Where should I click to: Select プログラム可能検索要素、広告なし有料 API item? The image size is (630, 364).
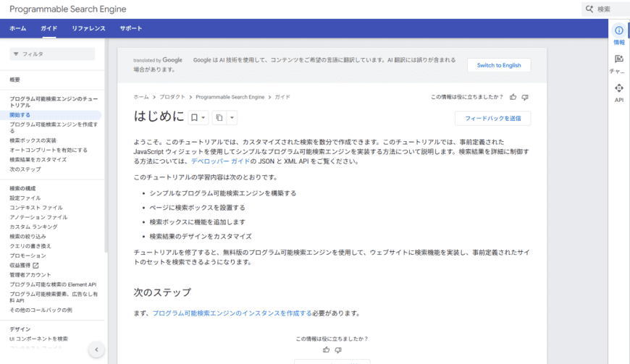54,297
